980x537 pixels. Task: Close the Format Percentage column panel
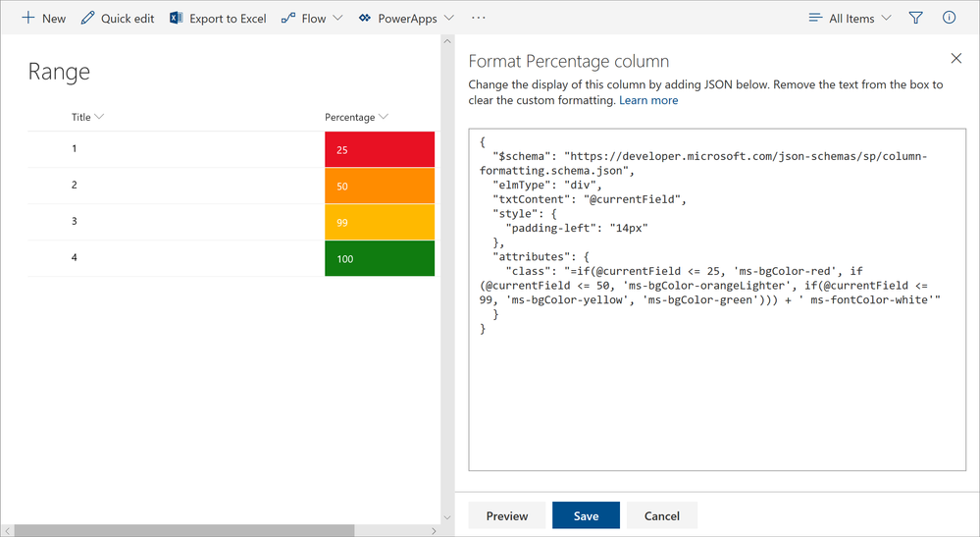pyautogui.click(x=956, y=59)
